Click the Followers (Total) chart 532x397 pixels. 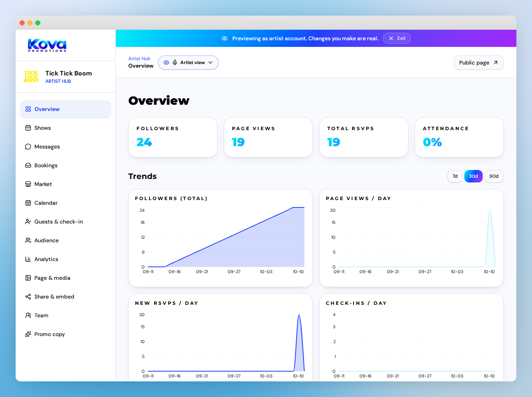tap(221, 238)
